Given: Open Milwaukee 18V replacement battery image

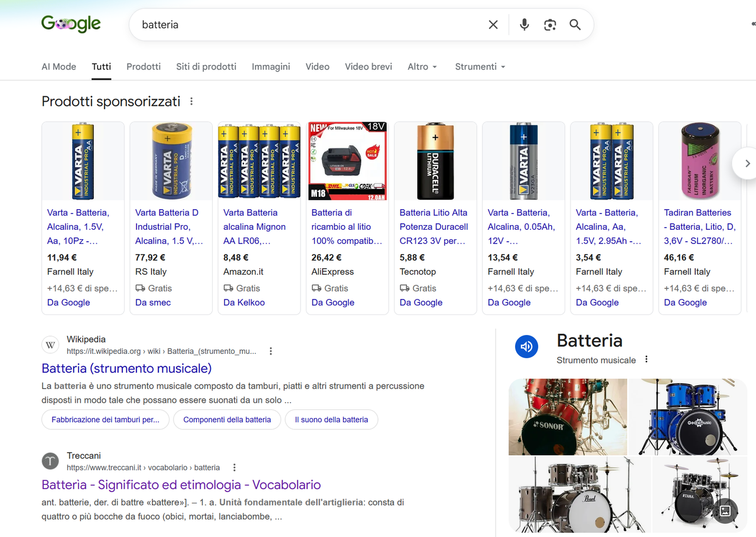Looking at the screenshot, I should click(347, 161).
